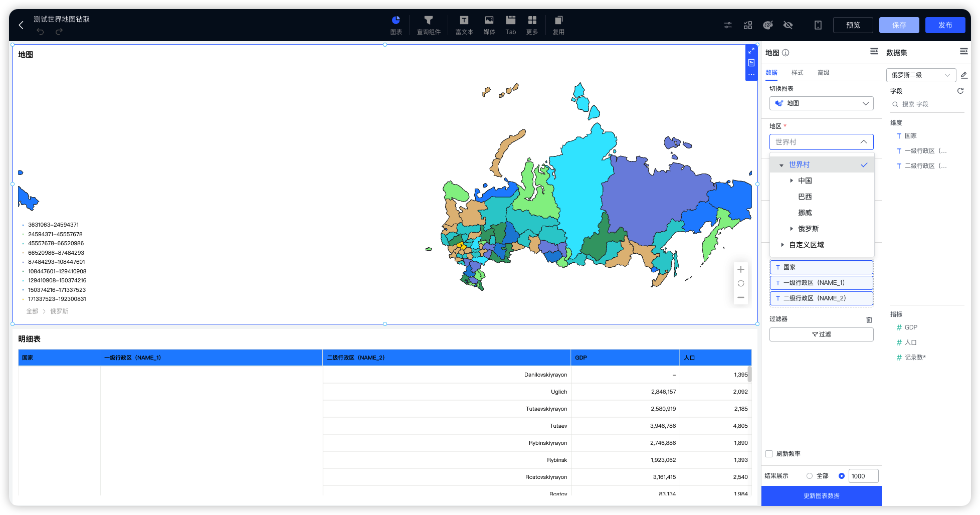Screen dimensions: 980x515
Task: Expand the 俄罗斯 node in region list
Action: 792,229
